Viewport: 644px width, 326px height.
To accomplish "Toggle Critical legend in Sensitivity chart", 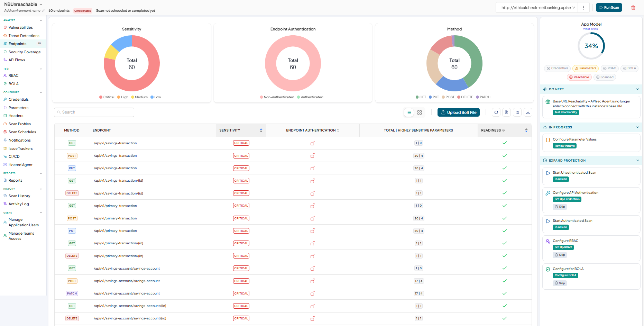I will click(x=107, y=97).
